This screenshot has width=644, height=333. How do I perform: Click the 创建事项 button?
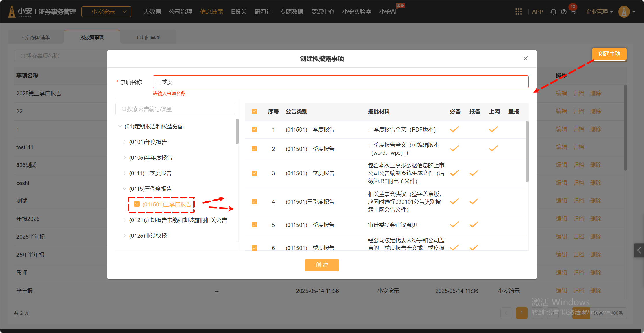pyautogui.click(x=609, y=54)
